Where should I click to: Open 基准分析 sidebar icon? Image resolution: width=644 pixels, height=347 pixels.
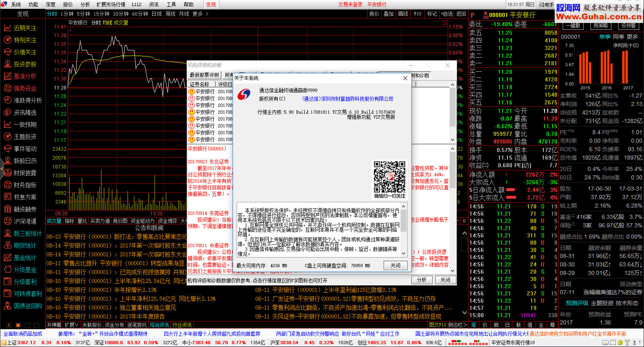coord(7,76)
